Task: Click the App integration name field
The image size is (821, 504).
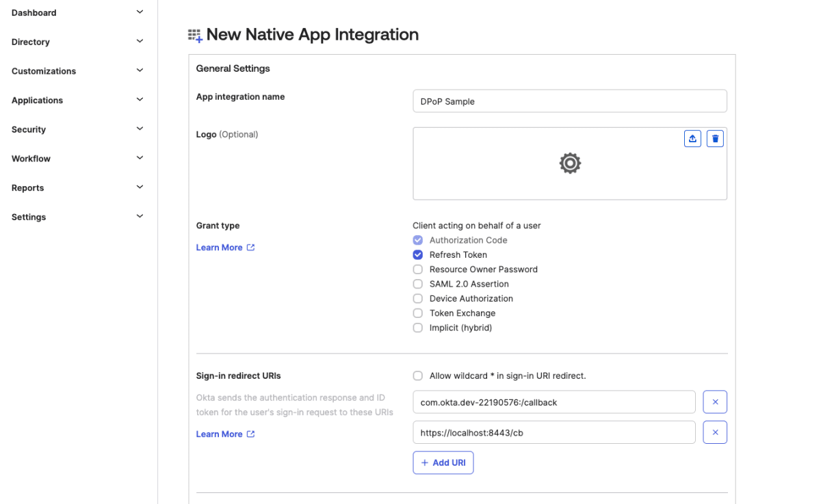Action: tap(569, 101)
